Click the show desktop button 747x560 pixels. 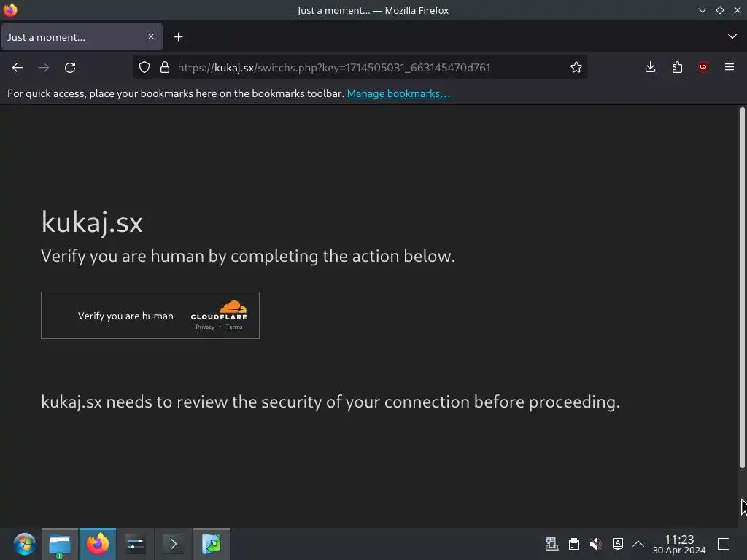coord(724,544)
